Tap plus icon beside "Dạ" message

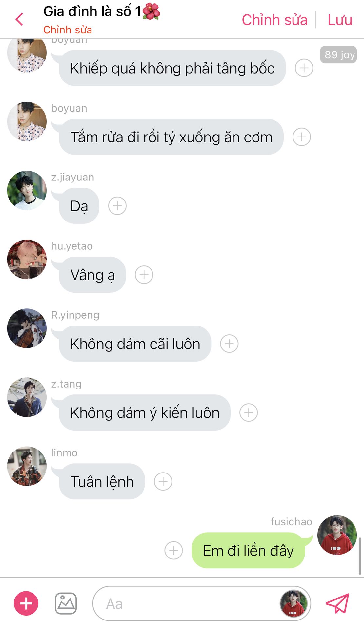117,206
